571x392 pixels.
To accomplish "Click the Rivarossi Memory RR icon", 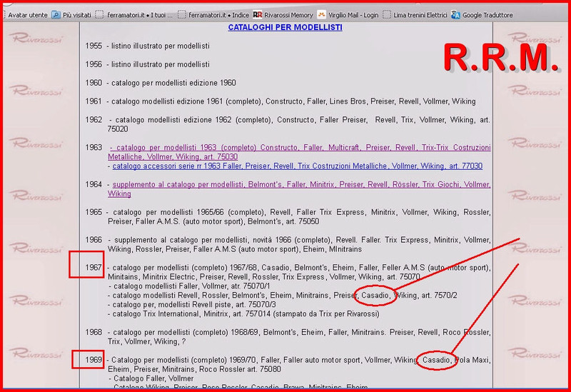I will point(258,15).
